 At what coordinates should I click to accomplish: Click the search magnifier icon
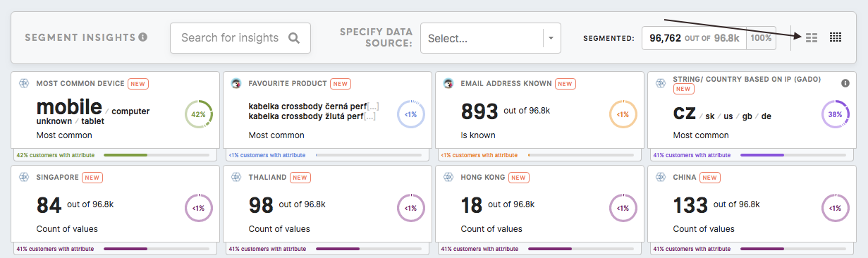point(295,38)
